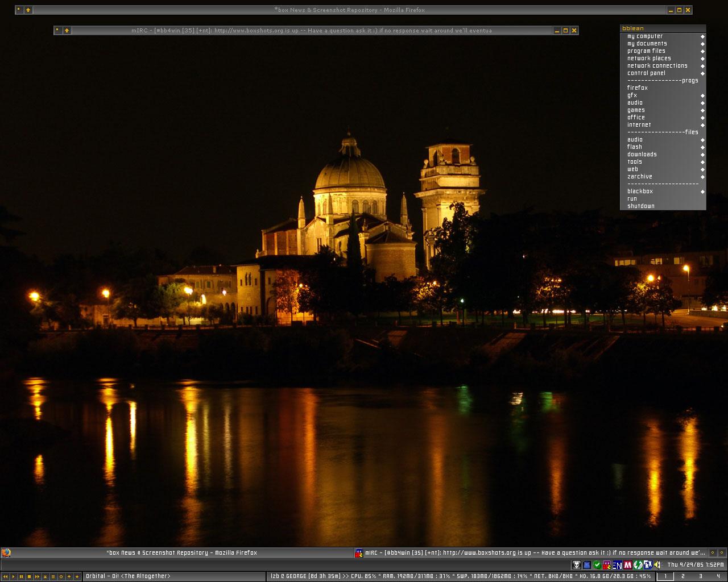Viewport: 728px width, 582px height.
Task: Open the green checkmark tray icon
Action: click(x=597, y=565)
